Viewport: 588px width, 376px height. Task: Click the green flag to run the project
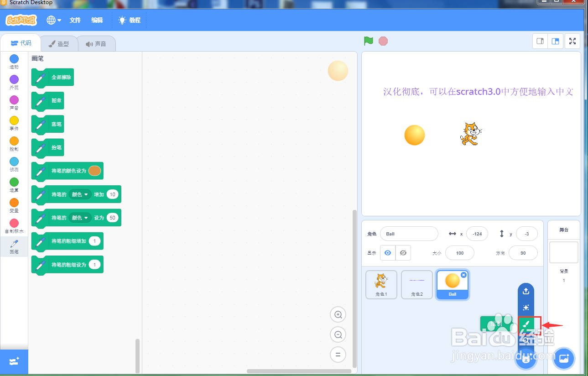(x=368, y=41)
